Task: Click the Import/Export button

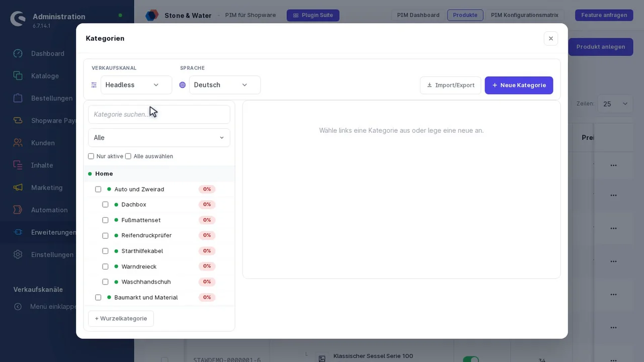Action: 450,85
